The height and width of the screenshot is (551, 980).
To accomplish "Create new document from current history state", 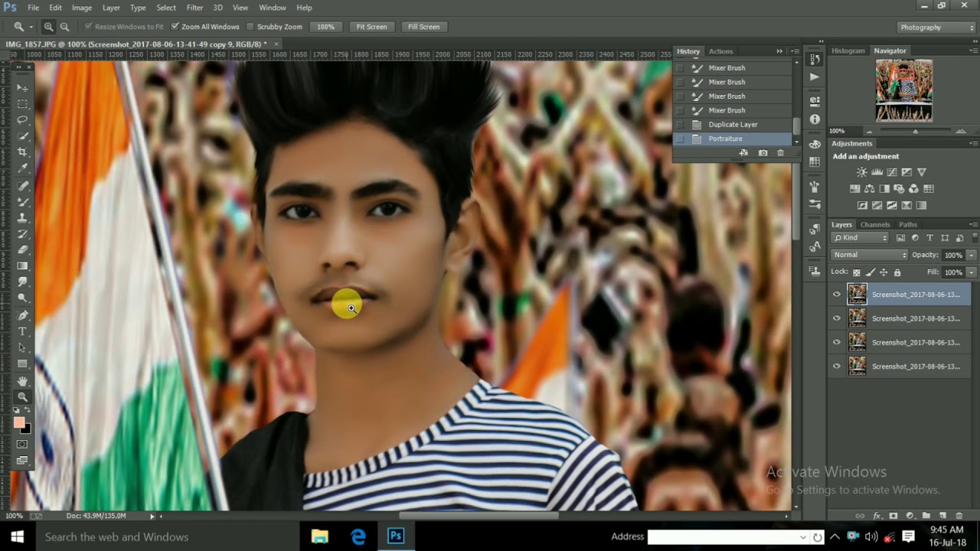I will 743,153.
